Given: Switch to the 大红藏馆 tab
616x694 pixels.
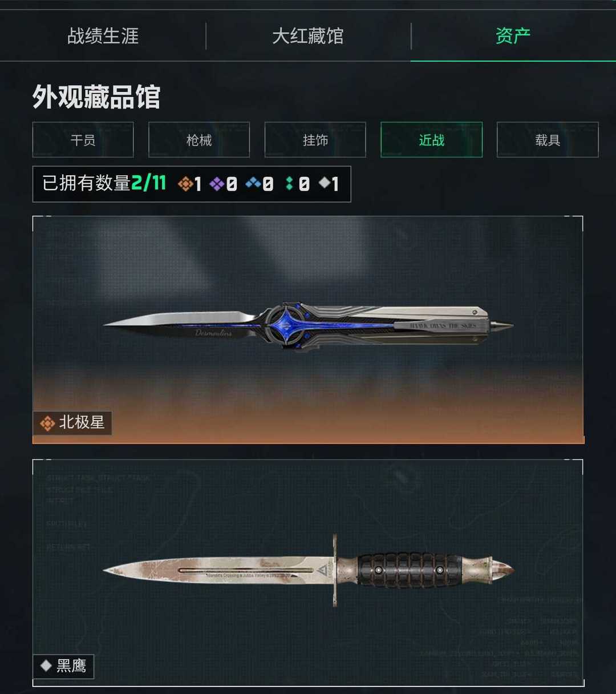Looking at the screenshot, I should click(308, 36).
